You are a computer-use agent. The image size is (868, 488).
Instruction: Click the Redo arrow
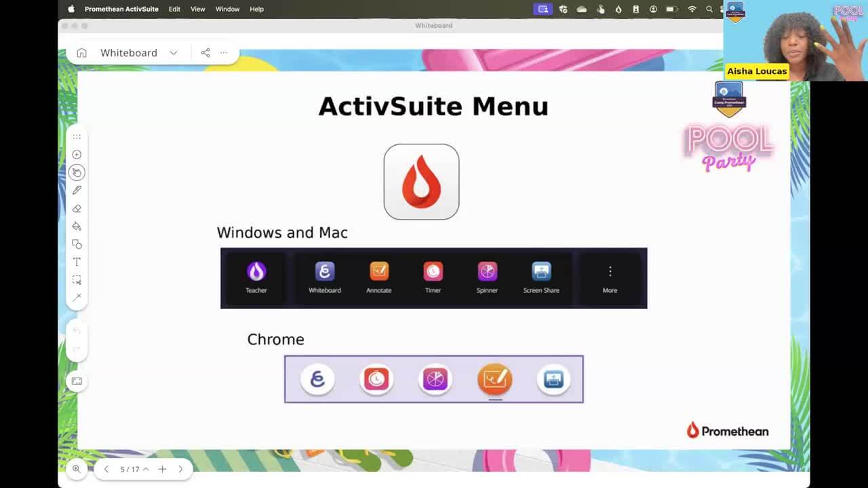click(x=77, y=350)
